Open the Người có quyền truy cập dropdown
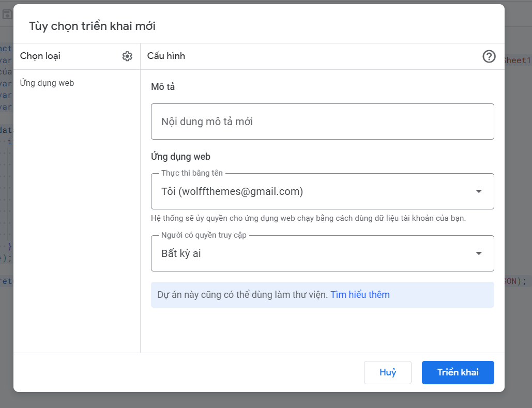 point(322,253)
